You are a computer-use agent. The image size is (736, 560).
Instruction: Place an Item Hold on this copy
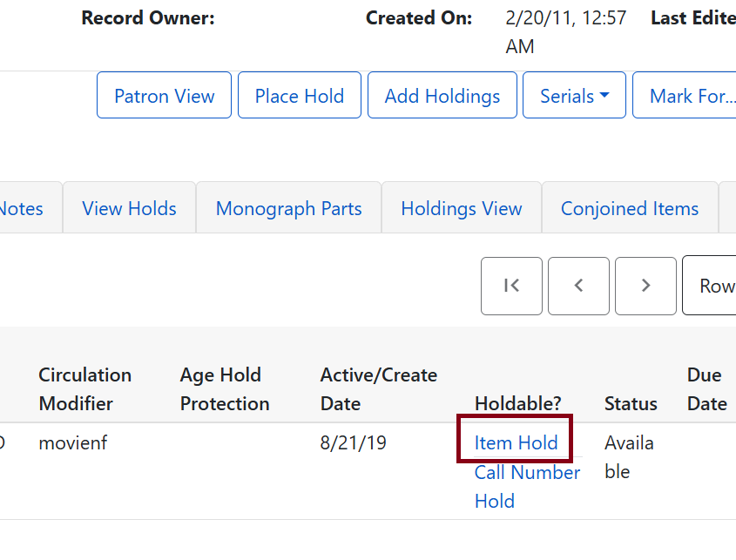[x=514, y=442]
